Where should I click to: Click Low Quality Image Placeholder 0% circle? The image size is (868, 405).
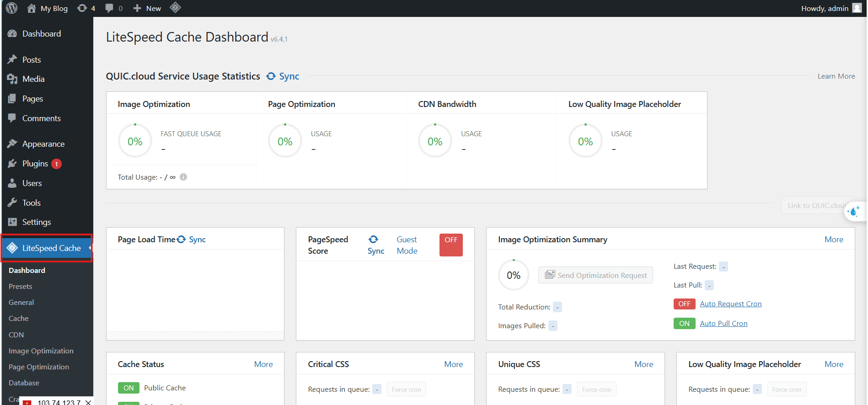click(x=585, y=141)
